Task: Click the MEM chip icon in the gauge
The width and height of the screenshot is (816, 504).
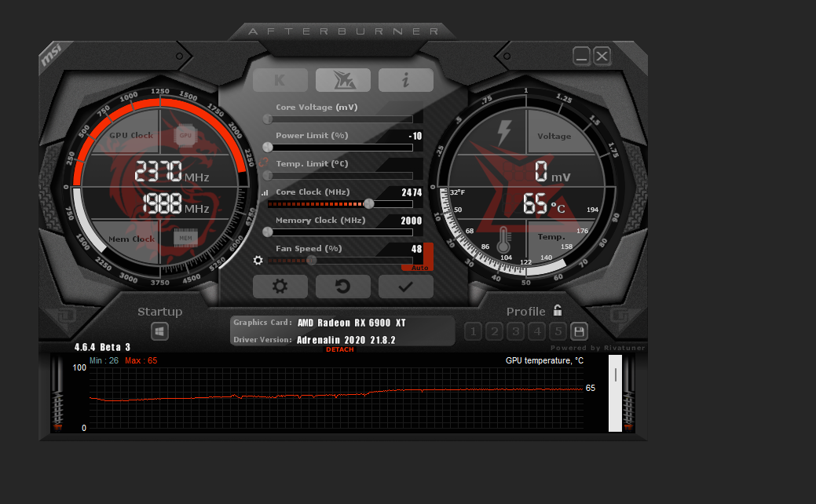Action: (185, 238)
